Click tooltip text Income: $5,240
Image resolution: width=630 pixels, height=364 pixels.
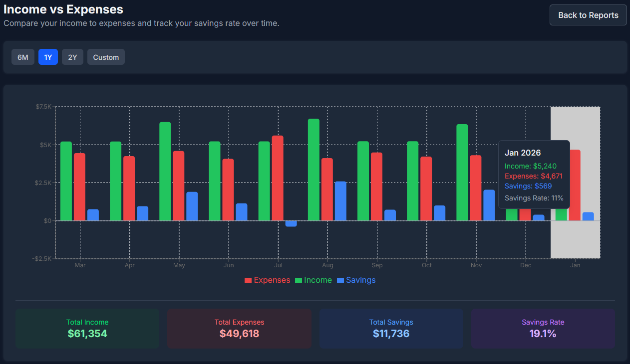(x=530, y=166)
